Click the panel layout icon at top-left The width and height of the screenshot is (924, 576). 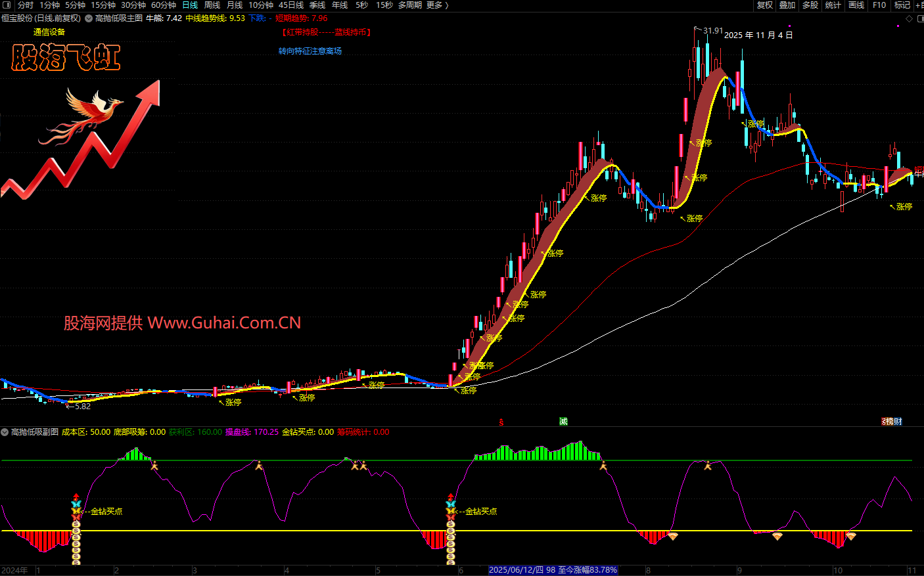click(x=5, y=5)
